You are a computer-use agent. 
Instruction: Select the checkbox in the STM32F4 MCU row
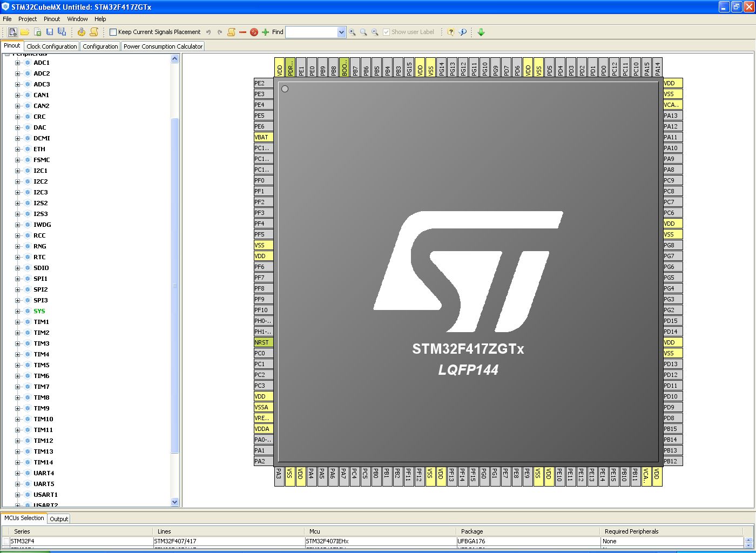coord(6,541)
